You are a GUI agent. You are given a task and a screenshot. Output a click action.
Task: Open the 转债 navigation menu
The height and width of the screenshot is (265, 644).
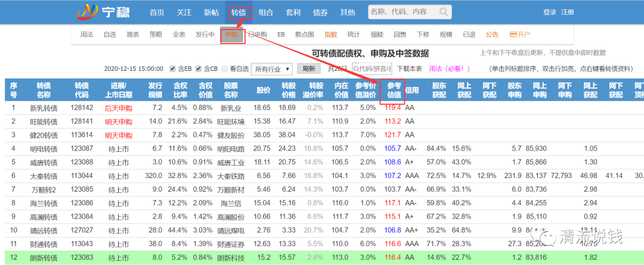238,13
